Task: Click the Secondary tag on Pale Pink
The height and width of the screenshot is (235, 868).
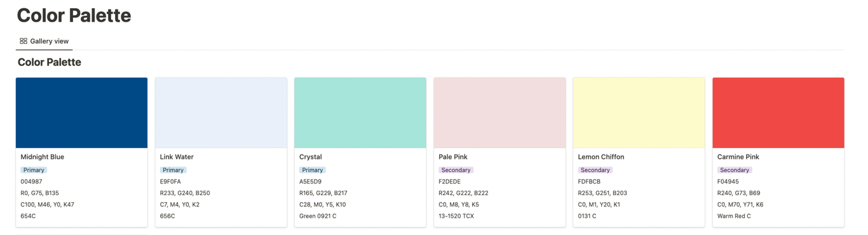Action: point(456,170)
